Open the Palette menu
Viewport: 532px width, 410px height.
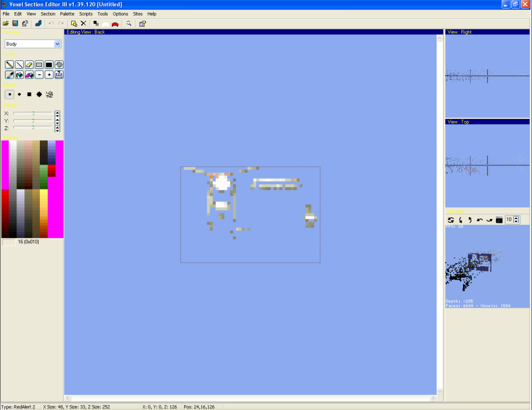pyautogui.click(x=67, y=14)
